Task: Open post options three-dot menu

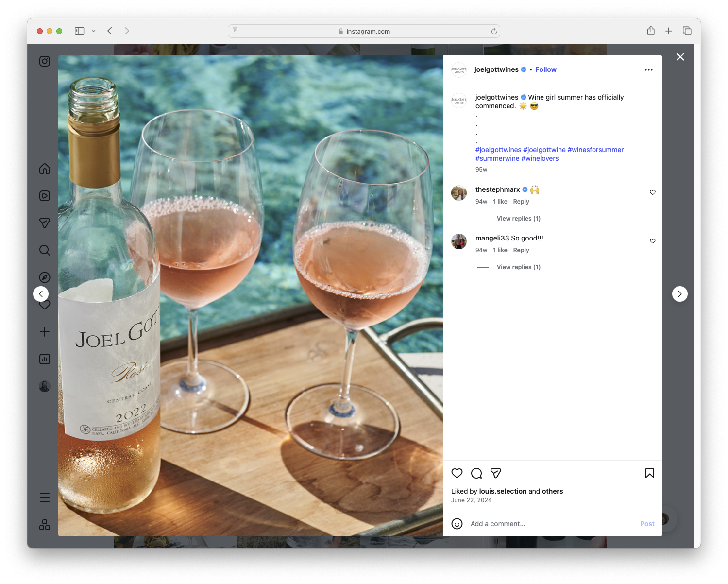Action: point(649,70)
